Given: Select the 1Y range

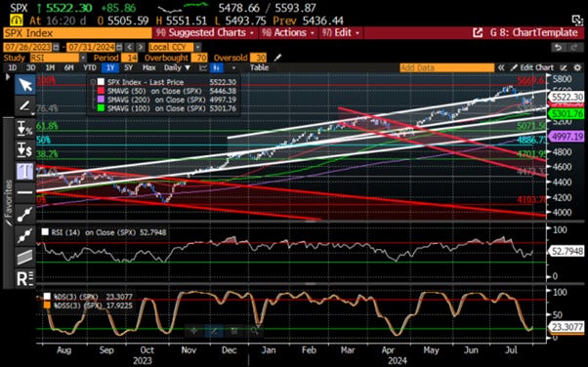Looking at the screenshot, I should (110, 68).
